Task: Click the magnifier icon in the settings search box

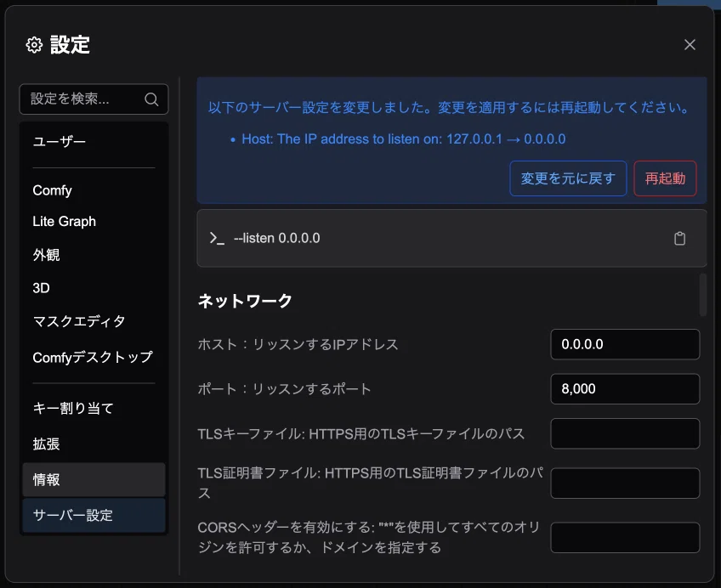Action: point(151,99)
